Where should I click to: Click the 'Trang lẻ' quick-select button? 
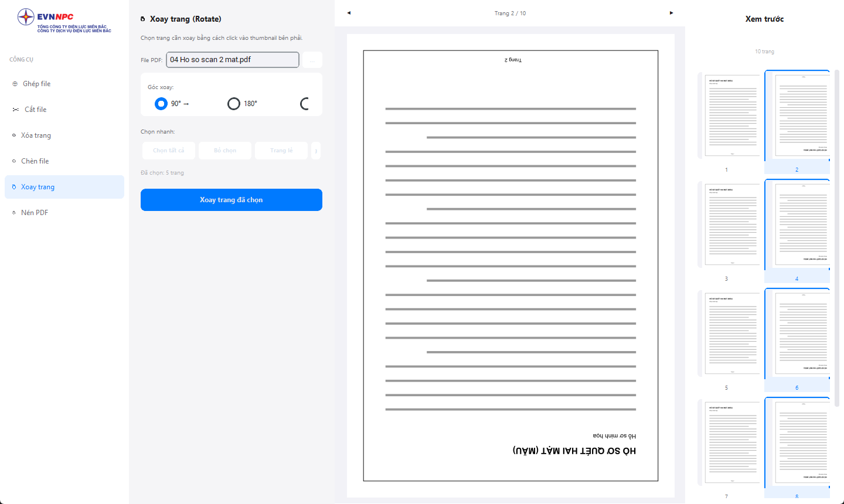tap(281, 151)
